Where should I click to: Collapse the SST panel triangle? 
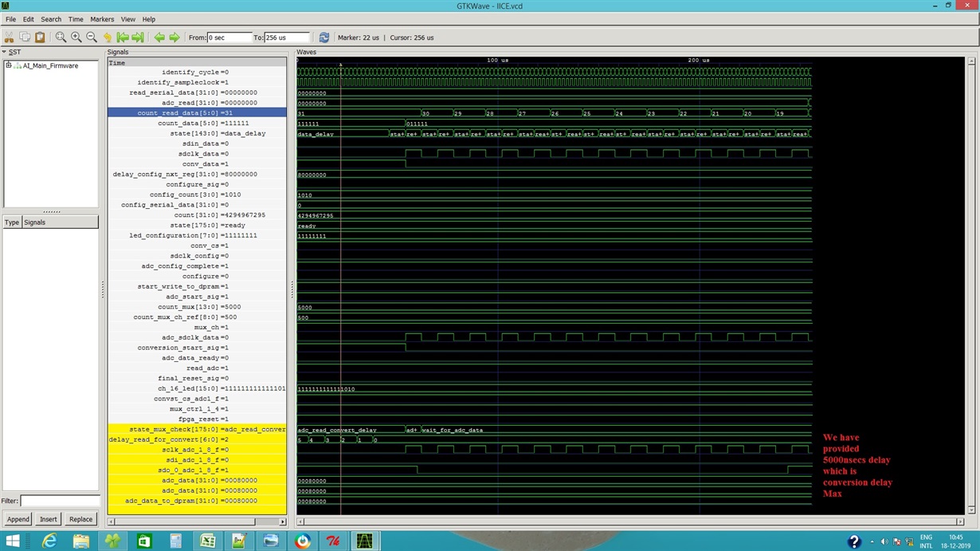pos(5,53)
